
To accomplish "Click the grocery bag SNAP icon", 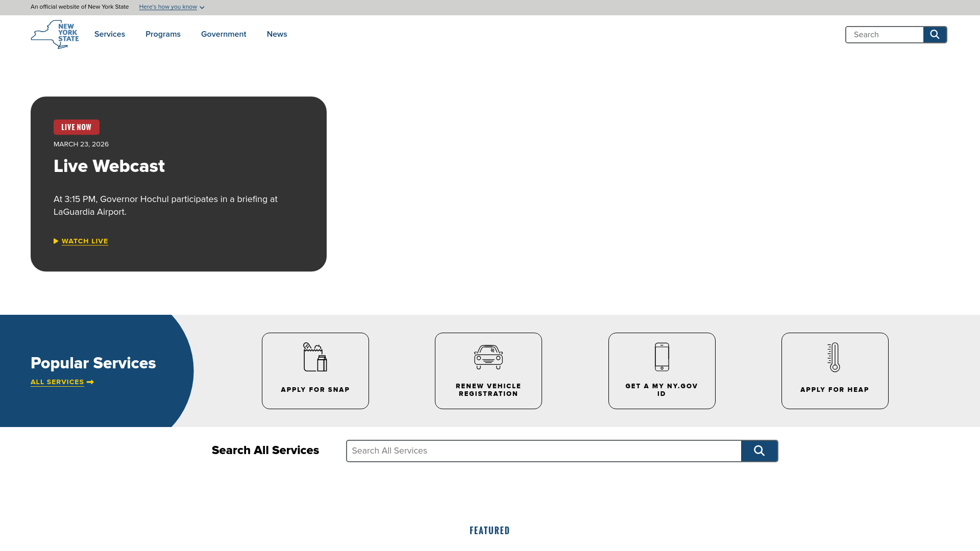I will click(315, 357).
